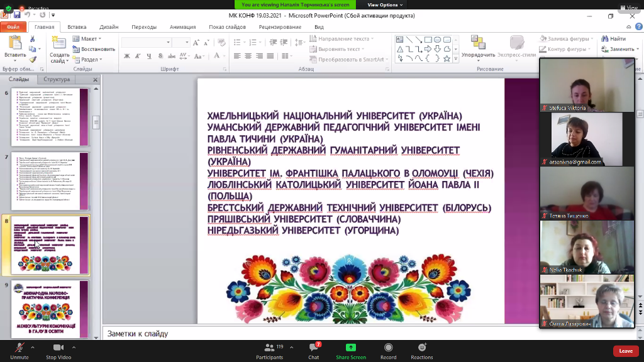Select the rectangle shape in shapes gallery
Image resolution: width=644 pixels, height=362 pixels.
point(428,40)
